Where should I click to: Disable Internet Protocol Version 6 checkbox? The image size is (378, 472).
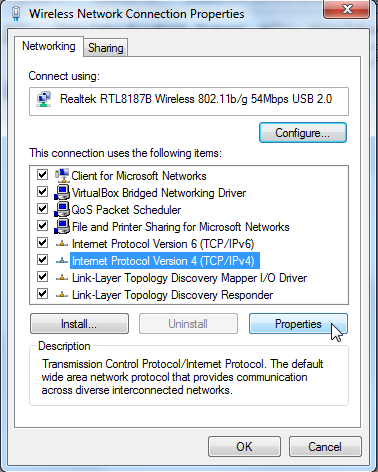(42, 243)
